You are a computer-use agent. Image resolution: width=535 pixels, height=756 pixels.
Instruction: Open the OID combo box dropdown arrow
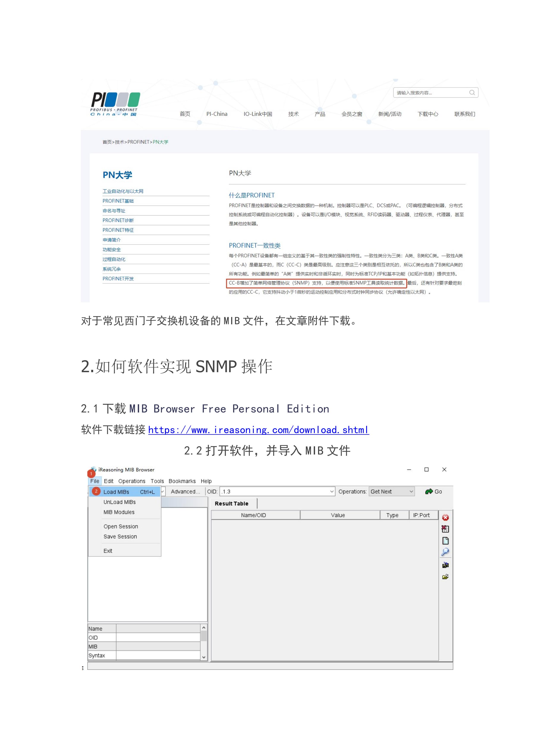pyautogui.click(x=332, y=492)
